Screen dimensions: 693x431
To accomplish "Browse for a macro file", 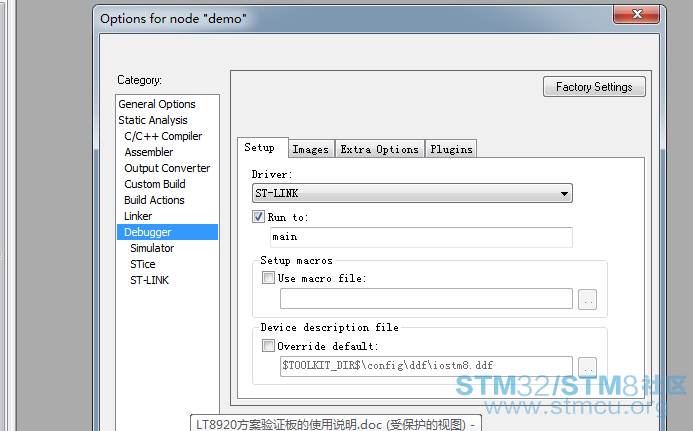I will [x=587, y=300].
